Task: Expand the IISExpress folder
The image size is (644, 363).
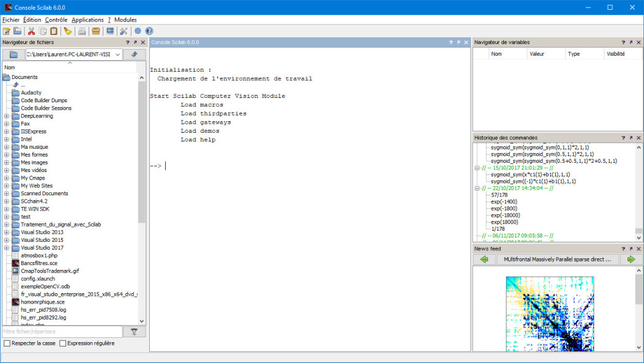Action: pos(7,132)
